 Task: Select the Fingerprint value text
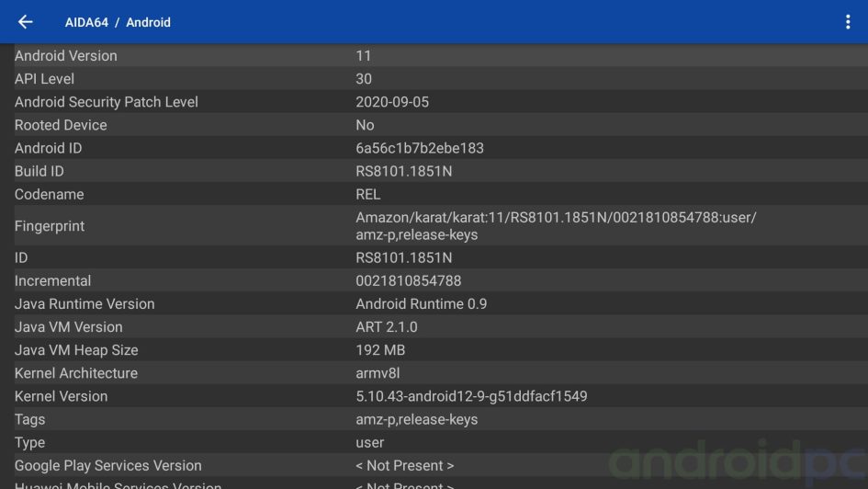coord(555,226)
